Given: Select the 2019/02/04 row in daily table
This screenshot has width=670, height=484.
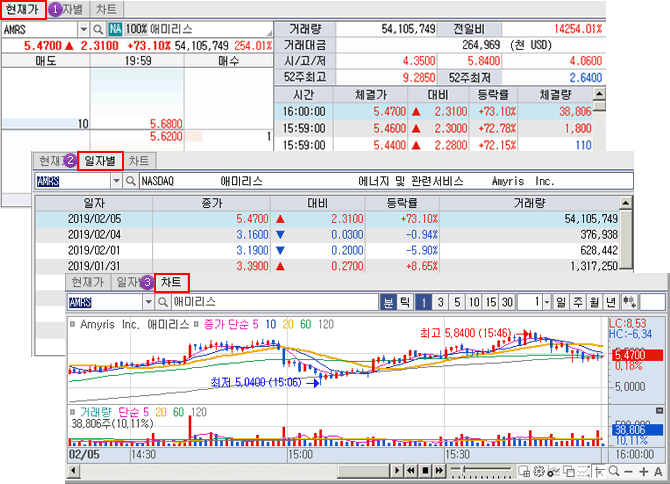Looking at the screenshot, I should click(x=327, y=235).
